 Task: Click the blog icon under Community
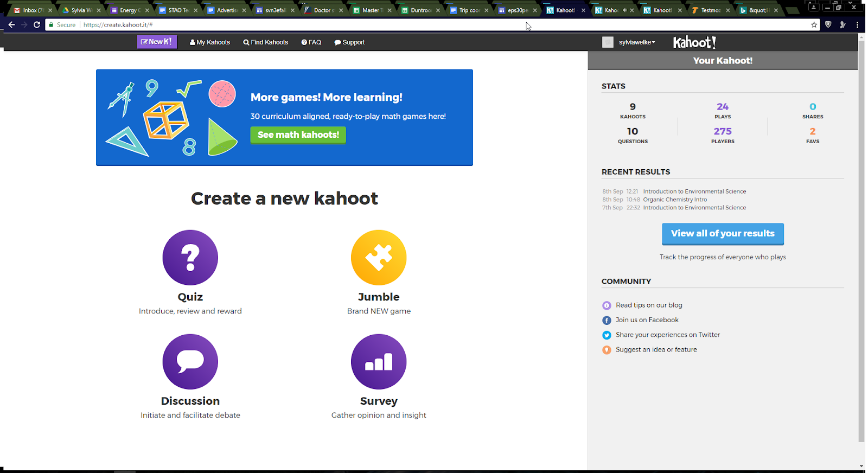click(x=607, y=305)
